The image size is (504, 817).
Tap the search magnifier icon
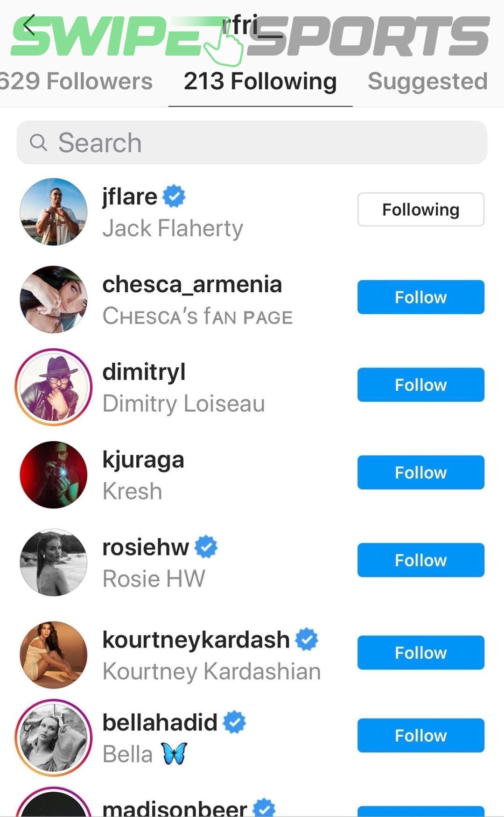pyautogui.click(x=38, y=142)
